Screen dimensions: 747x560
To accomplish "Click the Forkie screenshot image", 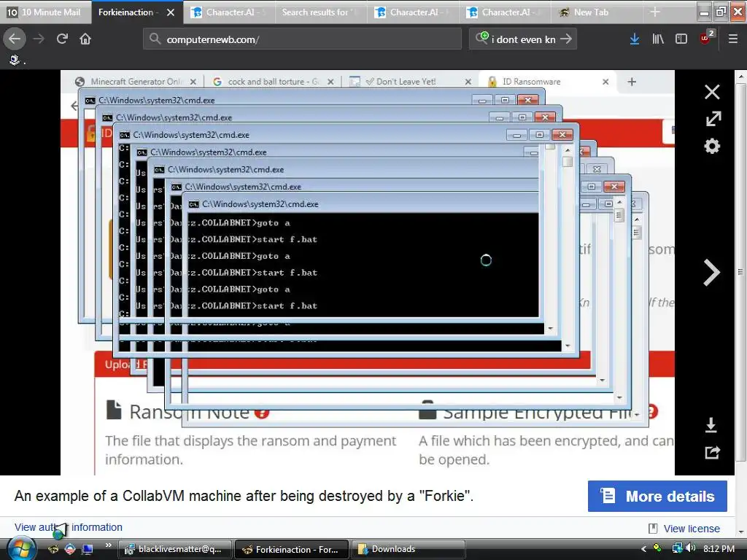I will [368, 273].
